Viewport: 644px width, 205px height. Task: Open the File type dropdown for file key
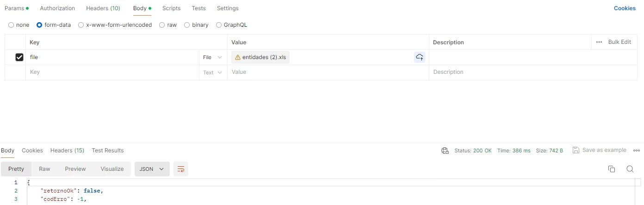point(213,57)
